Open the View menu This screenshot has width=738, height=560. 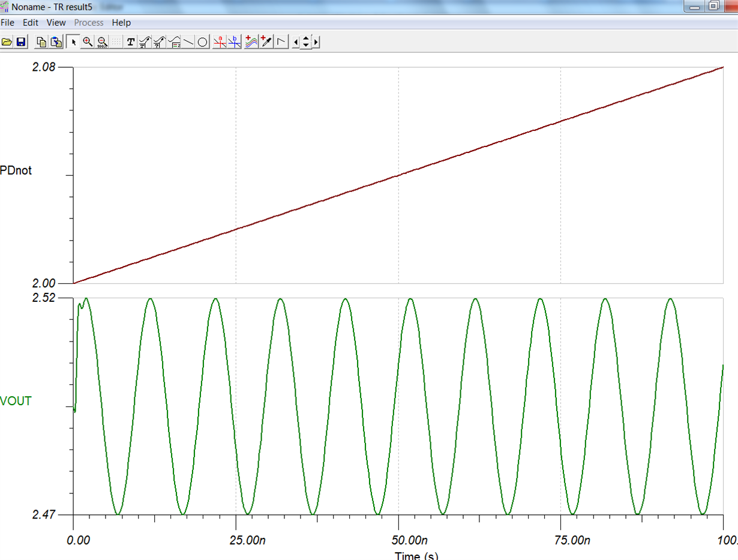pos(56,23)
